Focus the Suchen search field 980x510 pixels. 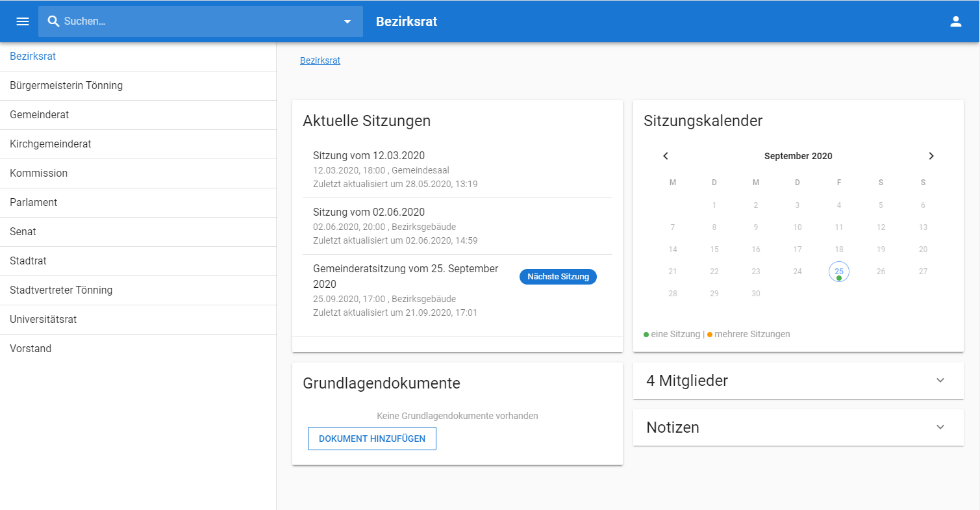click(x=195, y=21)
